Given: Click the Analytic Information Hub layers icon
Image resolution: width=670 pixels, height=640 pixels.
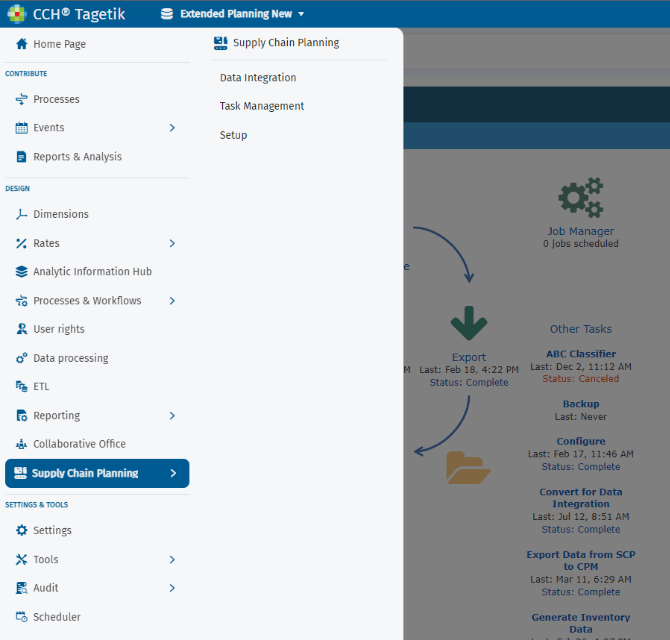Looking at the screenshot, I should click(21, 272).
